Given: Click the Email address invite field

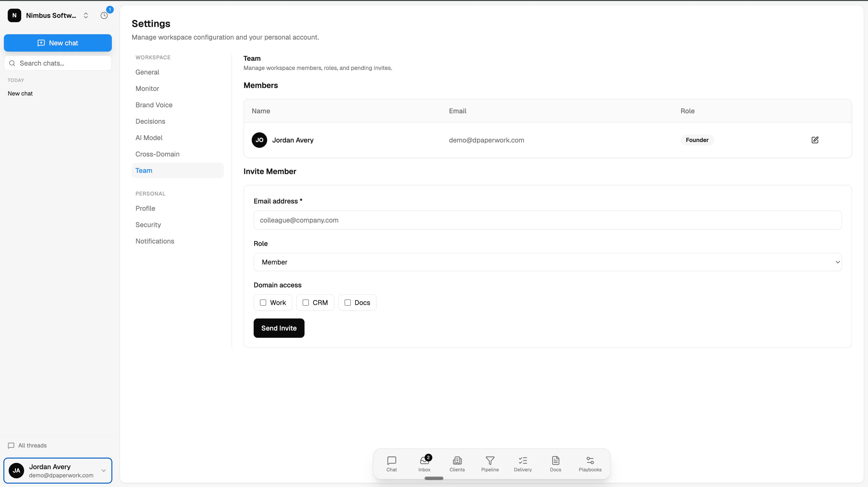Looking at the screenshot, I should (548, 220).
